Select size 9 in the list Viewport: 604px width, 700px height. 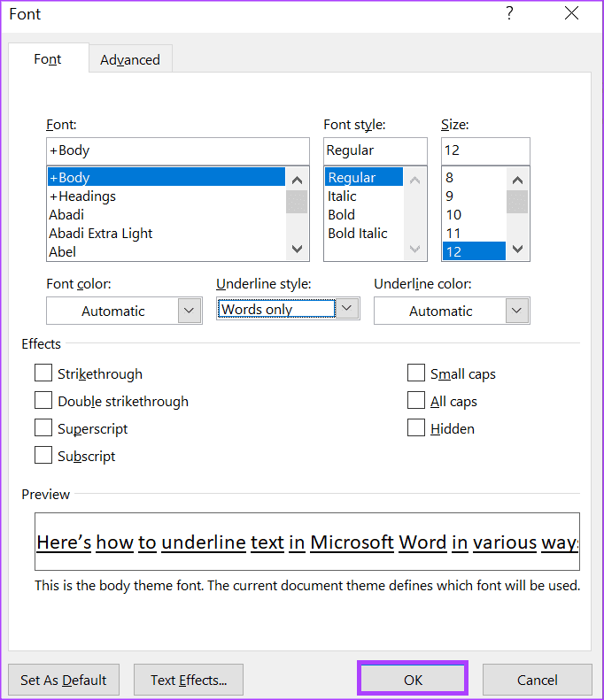pos(474,196)
